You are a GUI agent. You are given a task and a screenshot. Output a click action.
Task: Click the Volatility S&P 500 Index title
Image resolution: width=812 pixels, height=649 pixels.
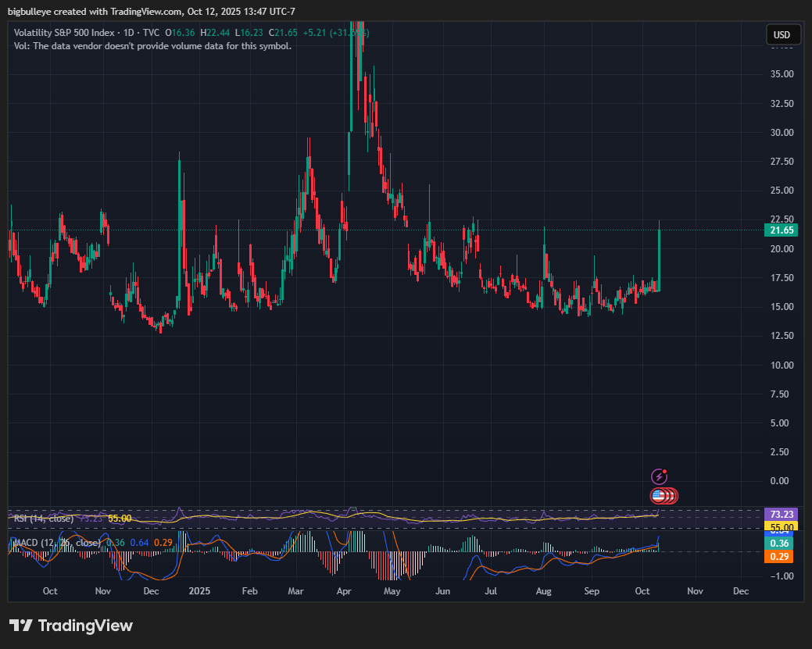click(x=64, y=33)
